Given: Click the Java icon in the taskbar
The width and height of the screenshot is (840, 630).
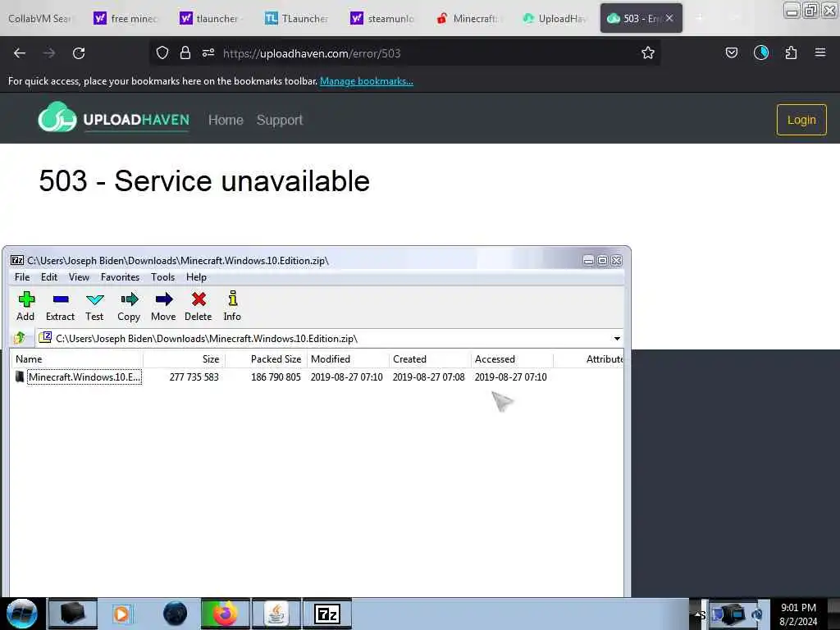Looking at the screenshot, I should 276,614.
